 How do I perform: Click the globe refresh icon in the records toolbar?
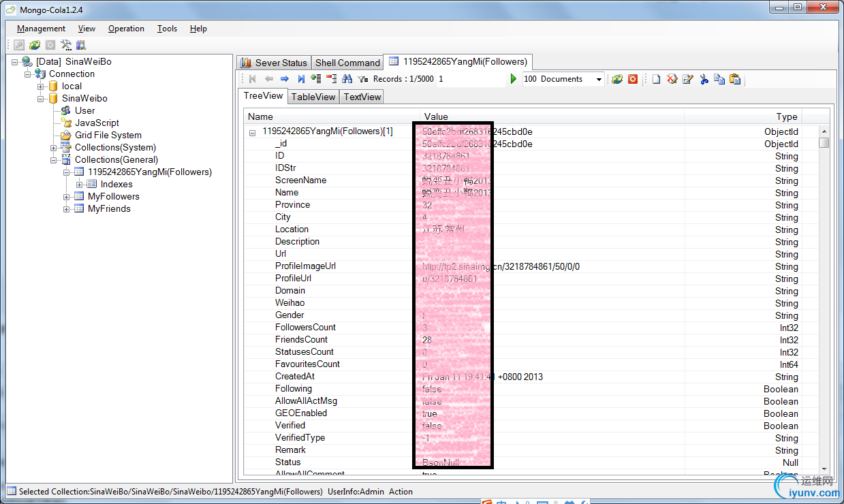(617, 79)
